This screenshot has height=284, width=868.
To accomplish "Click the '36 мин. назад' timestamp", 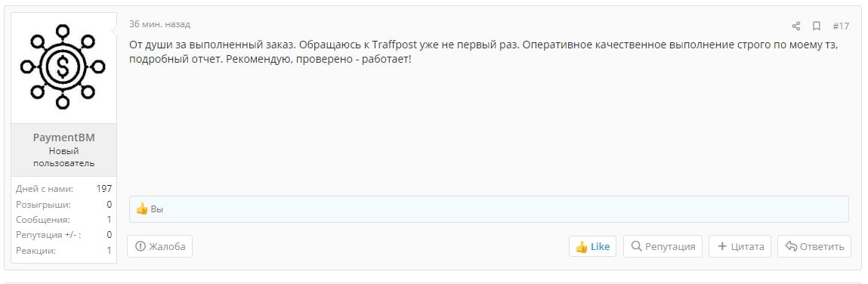I will [x=159, y=24].
